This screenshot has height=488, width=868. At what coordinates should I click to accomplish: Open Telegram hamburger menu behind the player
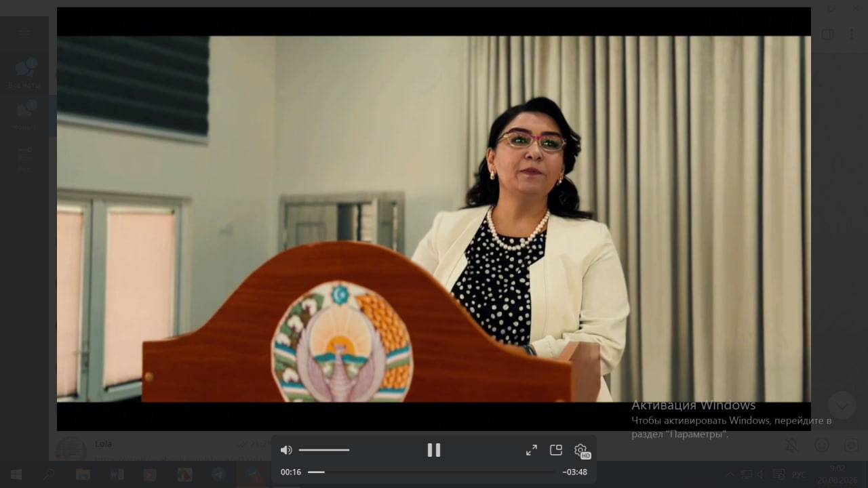[24, 33]
